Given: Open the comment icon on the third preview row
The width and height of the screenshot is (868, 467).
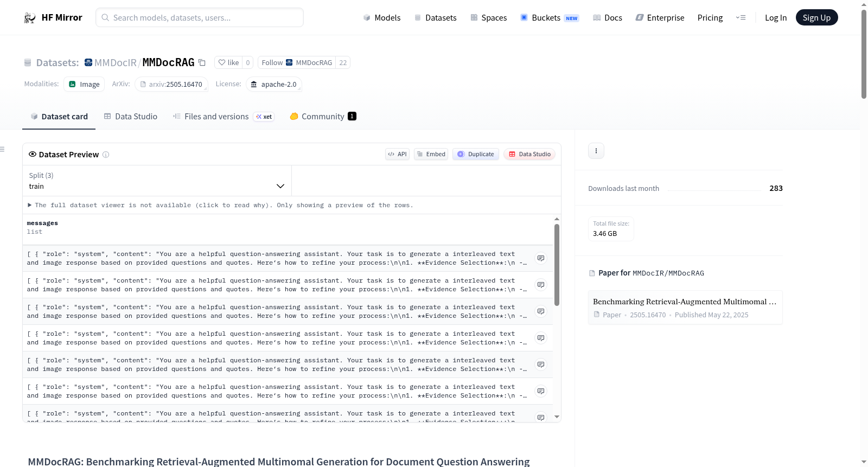Looking at the screenshot, I should pyautogui.click(x=541, y=311).
